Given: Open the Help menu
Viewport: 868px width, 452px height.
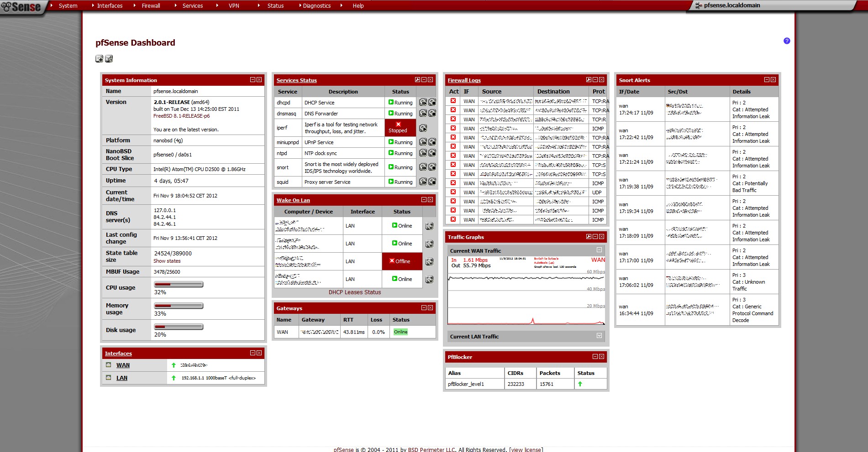Looking at the screenshot, I should [x=358, y=5].
